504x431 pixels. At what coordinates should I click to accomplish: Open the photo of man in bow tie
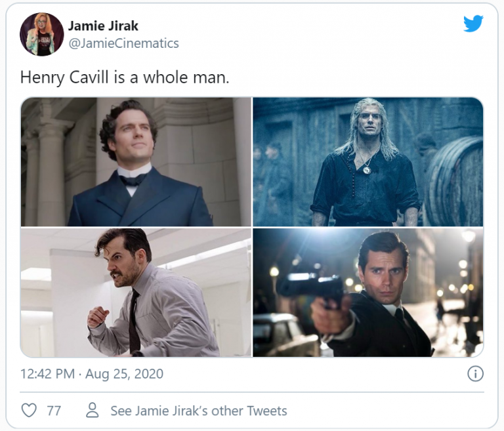pos(136,161)
